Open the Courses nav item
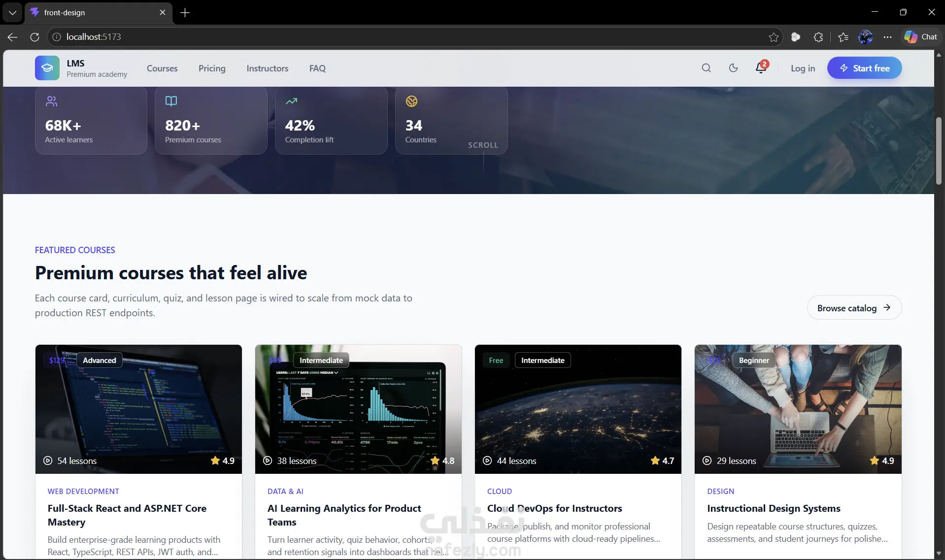945x560 pixels. click(162, 68)
